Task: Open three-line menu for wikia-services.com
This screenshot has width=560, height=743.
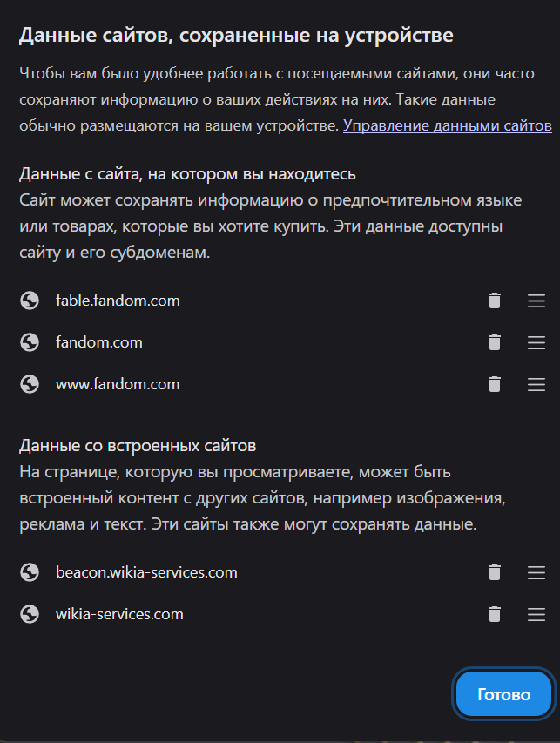Action: coord(536,615)
